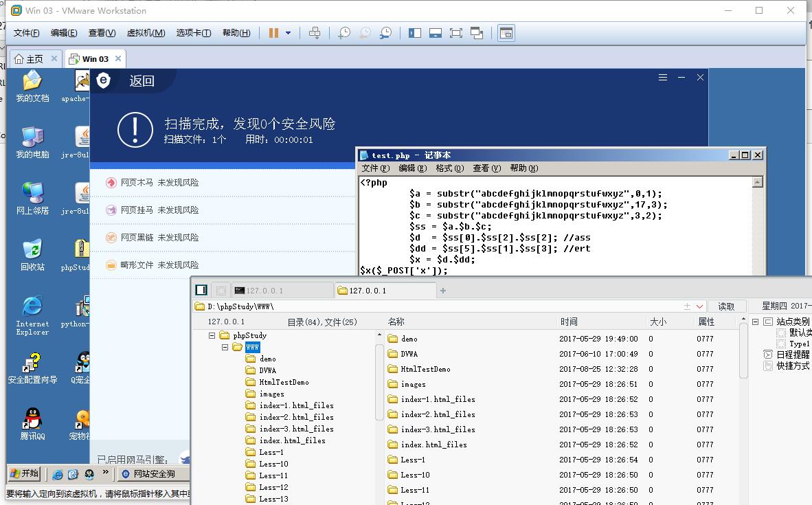Screen dimensions: 812x505
Task: Collapse the phpStudy tree node
Action: point(212,335)
